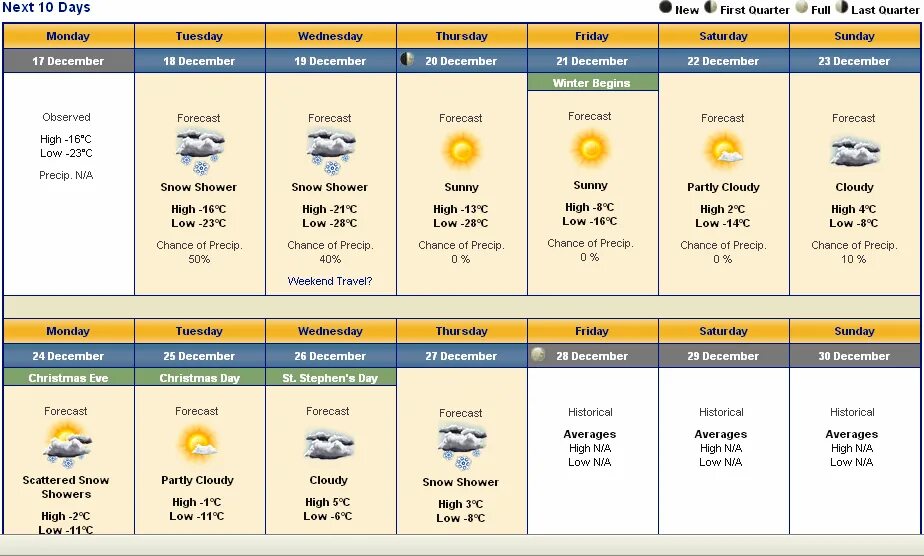Select the 18 December date header
The width and height of the screenshot is (924, 556).
click(200, 61)
